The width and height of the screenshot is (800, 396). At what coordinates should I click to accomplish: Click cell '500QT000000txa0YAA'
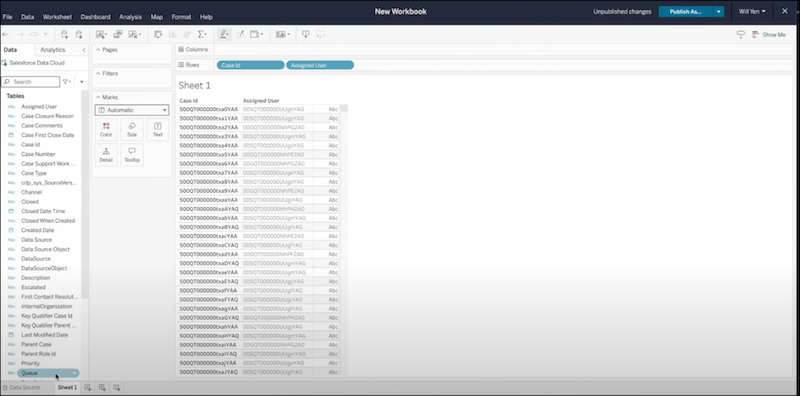click(x=209, y=109)
